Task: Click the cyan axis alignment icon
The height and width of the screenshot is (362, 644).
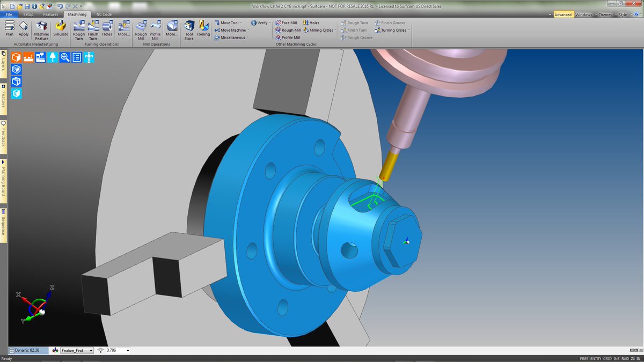Action: coord(89,57)
